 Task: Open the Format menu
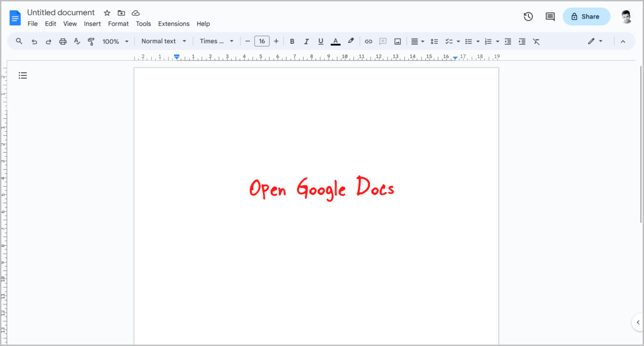(118, 24)
